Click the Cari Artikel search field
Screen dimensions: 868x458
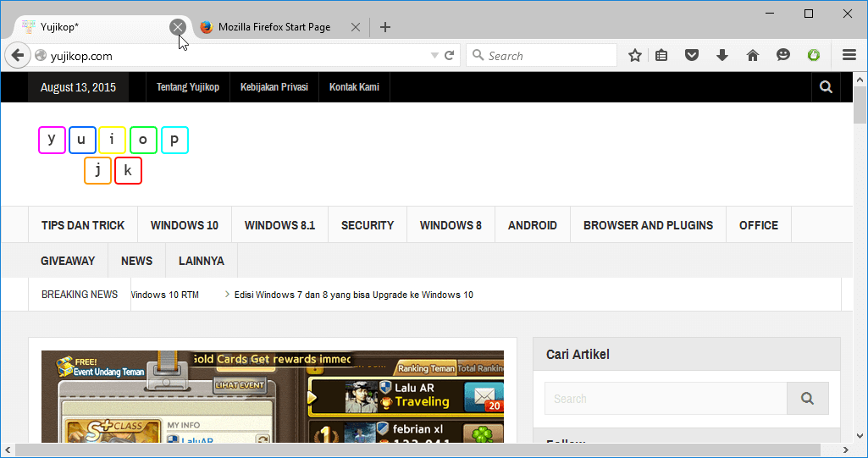pyautogui.click(x=666, y=398)
